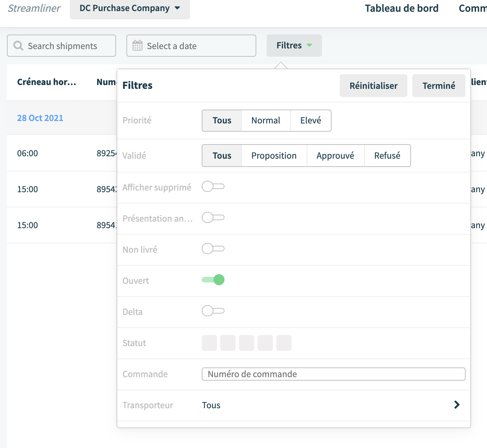This screenshot has height=448, width=487.
Task: Click the fifth Statut square
Action: tap(284, 343)
